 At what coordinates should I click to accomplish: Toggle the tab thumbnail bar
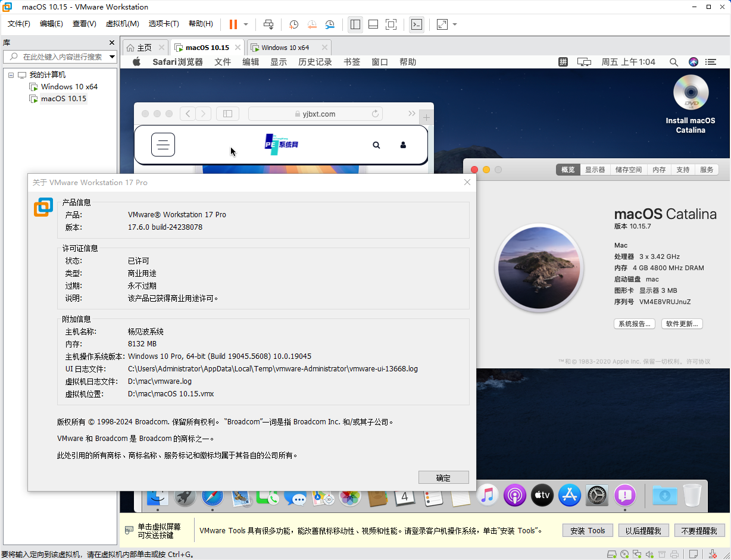[373, 24]
